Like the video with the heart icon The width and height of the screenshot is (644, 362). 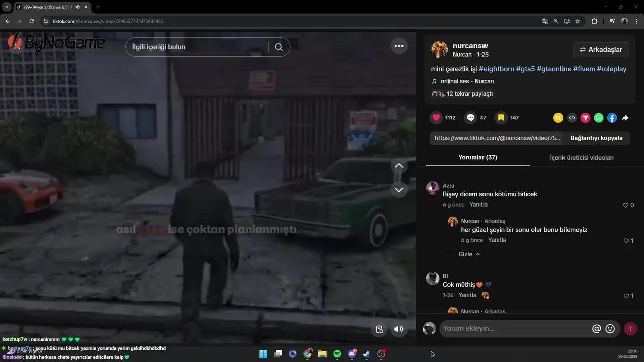436,118
